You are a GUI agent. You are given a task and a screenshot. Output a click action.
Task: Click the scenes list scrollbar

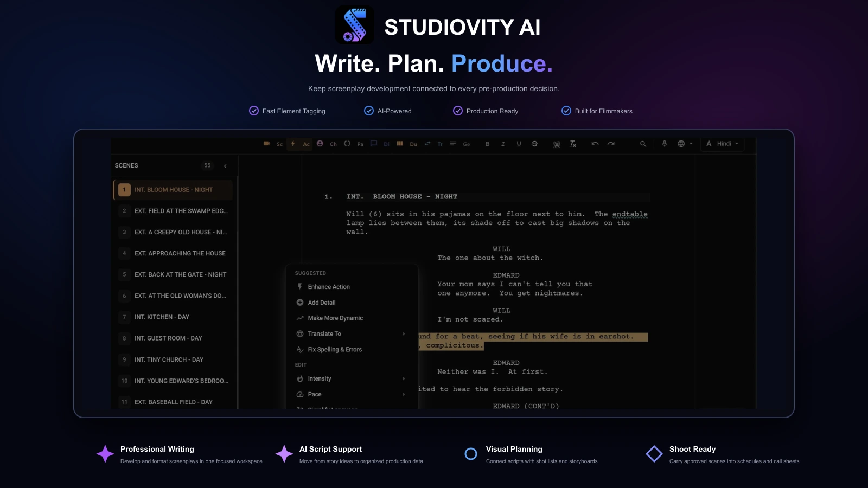click(x=238, y=293)
